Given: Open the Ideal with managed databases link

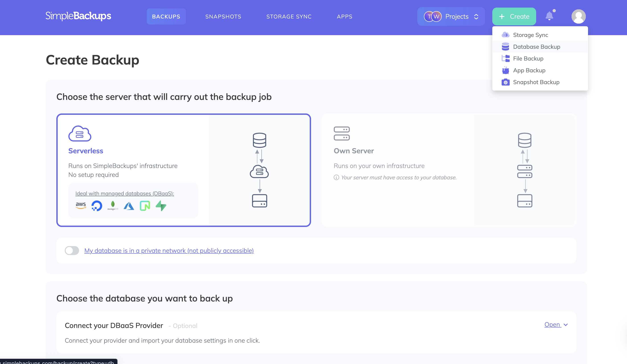Looking at the screenshot, I should coord(125,193).
